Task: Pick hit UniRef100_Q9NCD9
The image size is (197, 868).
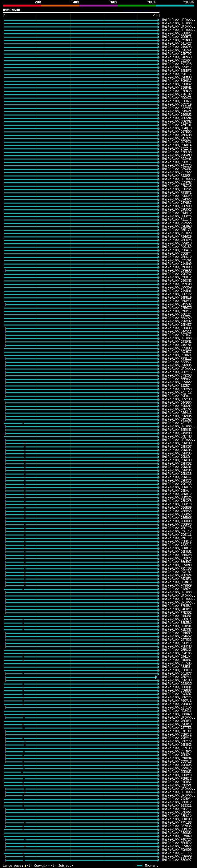Action: tap(176, 443)
